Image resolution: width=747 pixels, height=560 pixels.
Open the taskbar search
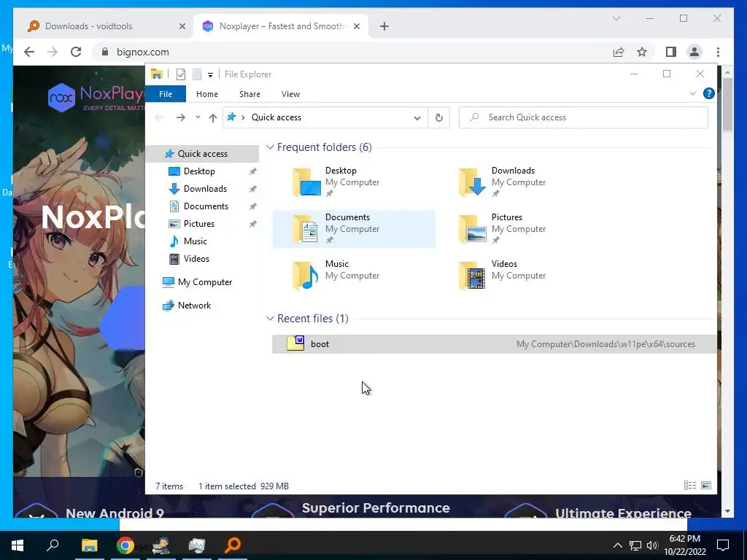point(53,544)
